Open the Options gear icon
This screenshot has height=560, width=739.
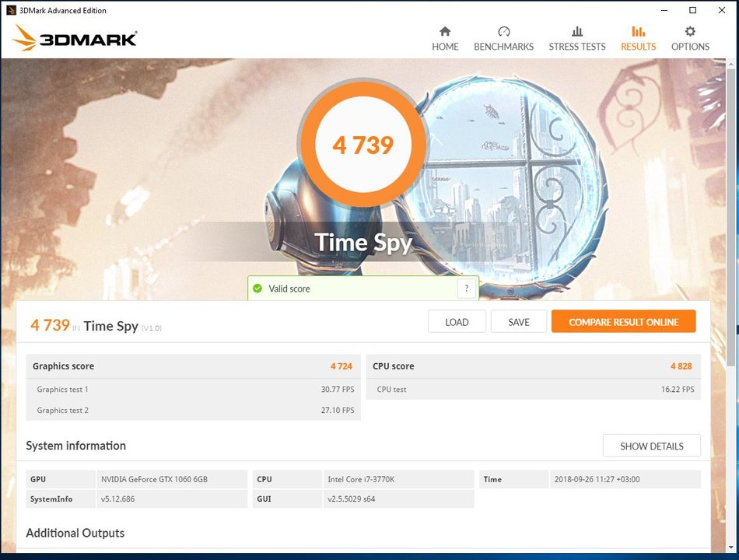tap(690, 32)
